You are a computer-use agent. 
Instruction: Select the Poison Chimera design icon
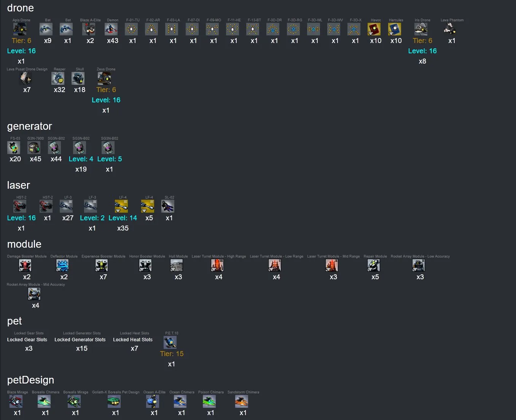pyautogui.click(x=209, y=401)
